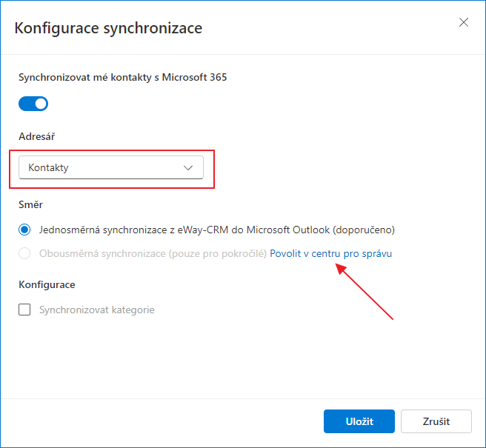Viewport: 486px width, 448px height.
Task: Click the Synchronizovat kategorie label text
Action: (97, 310)
